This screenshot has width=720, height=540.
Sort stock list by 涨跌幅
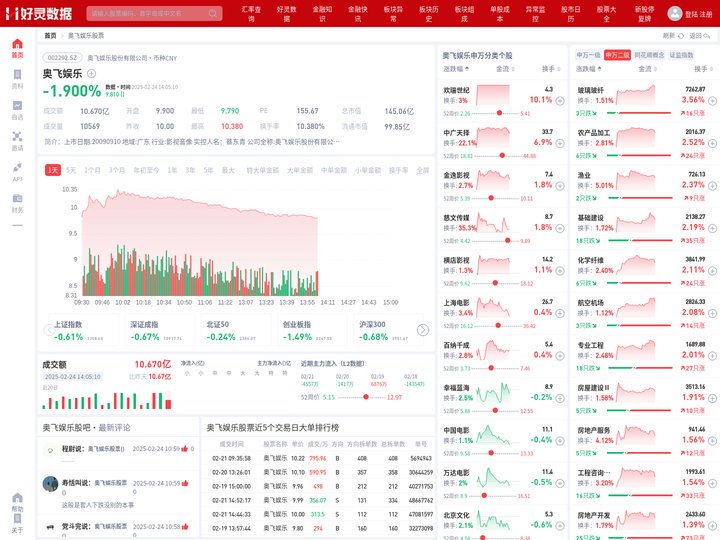click(x=456, y=69)
